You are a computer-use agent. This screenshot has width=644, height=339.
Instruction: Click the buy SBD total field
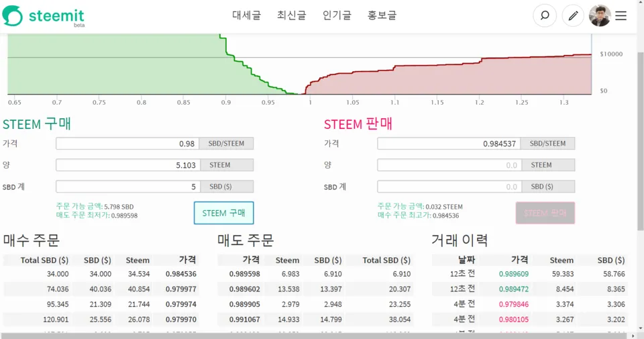pyautogui.click(x=127, y=187)
